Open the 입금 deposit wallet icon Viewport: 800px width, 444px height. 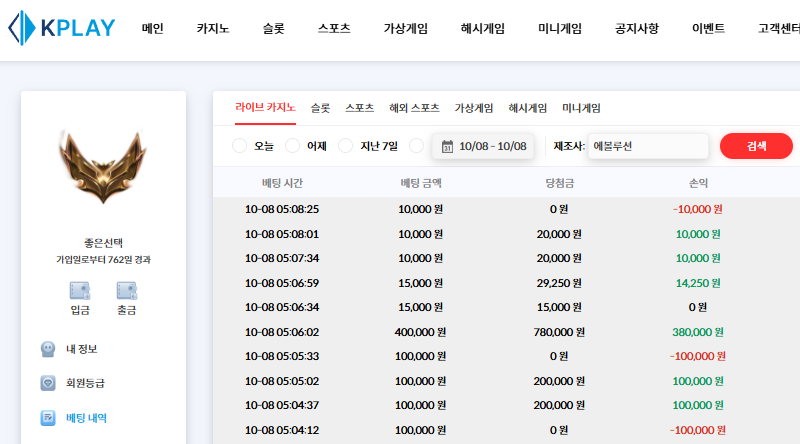pyautogui.click(x=80, y=290)
